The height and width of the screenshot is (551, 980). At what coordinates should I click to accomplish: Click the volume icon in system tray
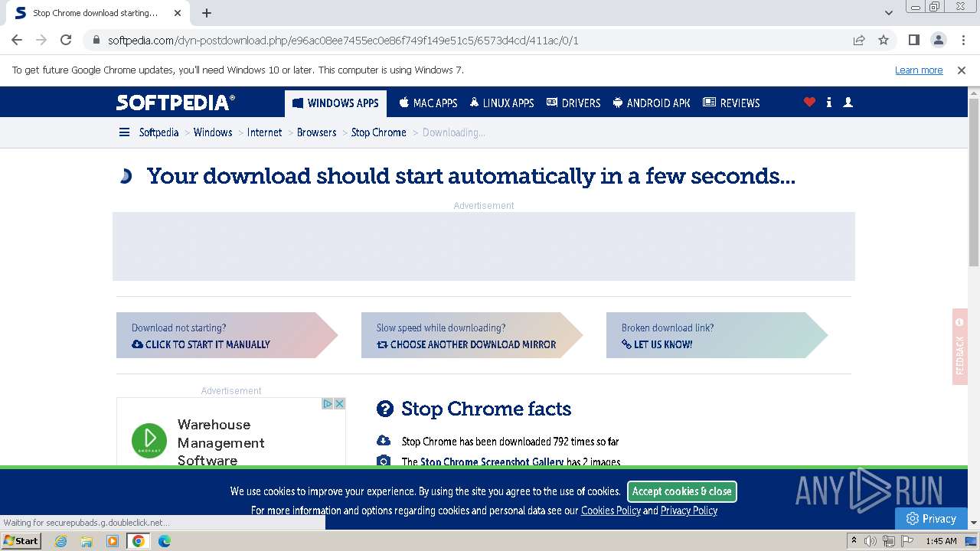pyautogui.click(x=871, y=541)
